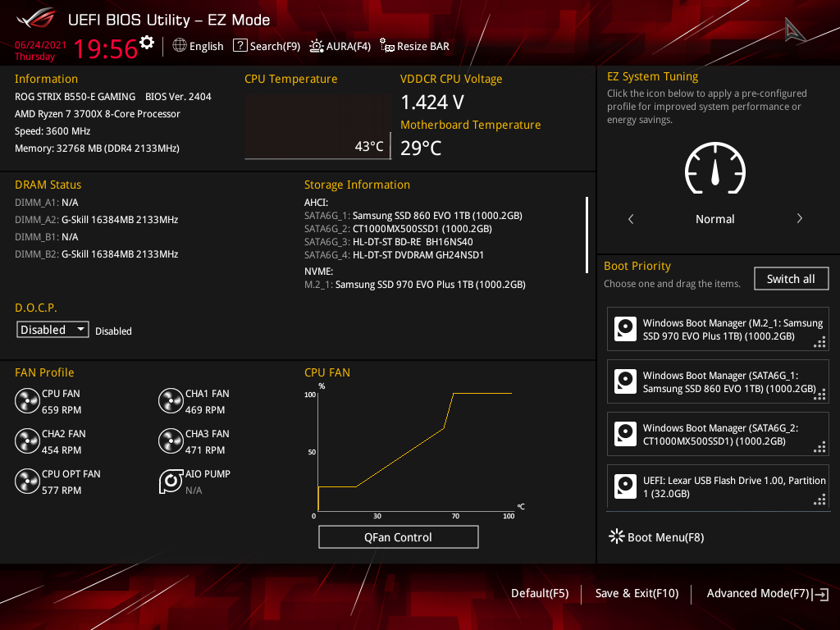
Task: Select the AIO PUMP icon
Action: 171,482
